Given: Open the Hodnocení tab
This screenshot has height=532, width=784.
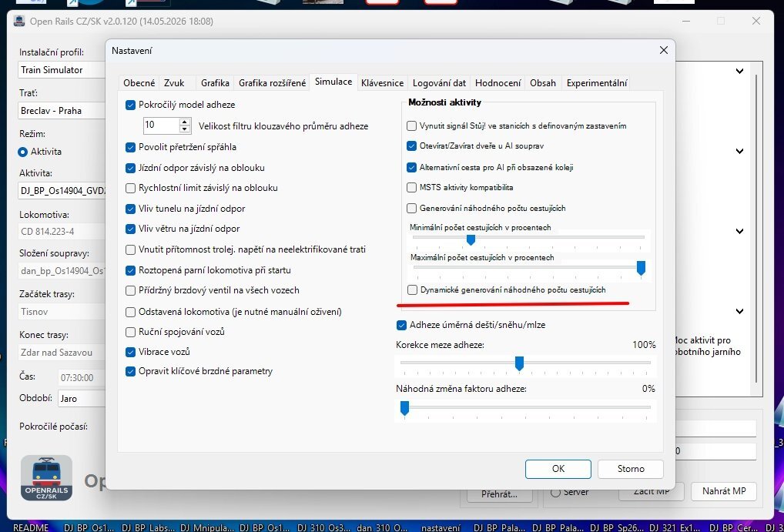Looking at the screenshot, I should (x=498, y=83).
